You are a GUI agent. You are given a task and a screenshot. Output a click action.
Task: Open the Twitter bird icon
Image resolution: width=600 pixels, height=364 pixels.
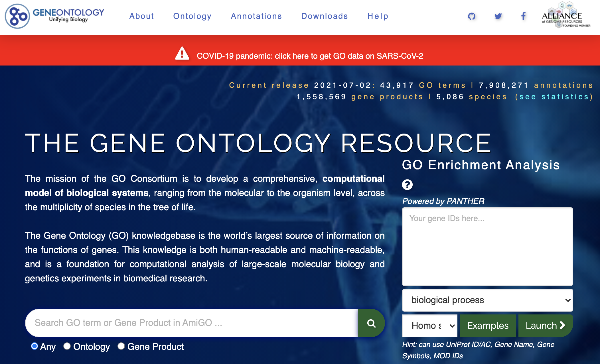(498, 16)
